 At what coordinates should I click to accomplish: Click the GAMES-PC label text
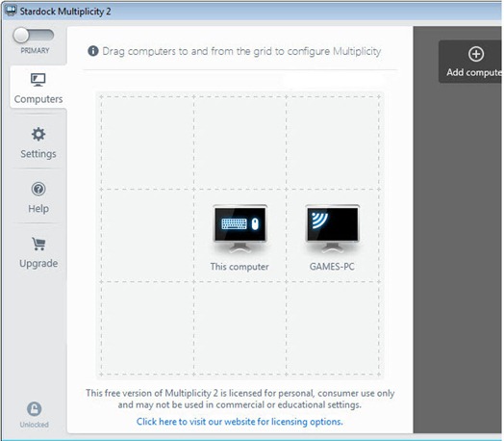point(332,267)
